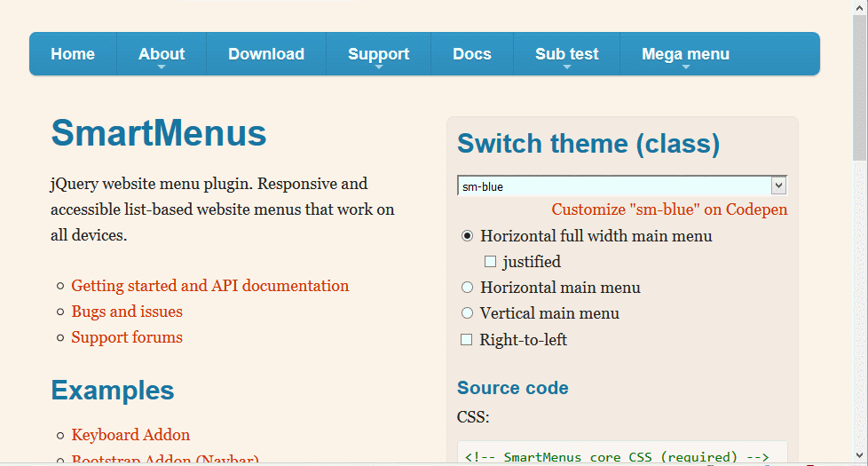Follow Customize "sm-blue" on Codepen link
868x466 pixels.
669,209
